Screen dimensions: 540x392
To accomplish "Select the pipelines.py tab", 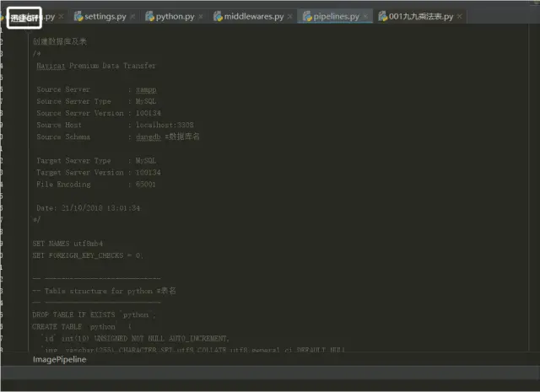I will [x=335, y=16].
